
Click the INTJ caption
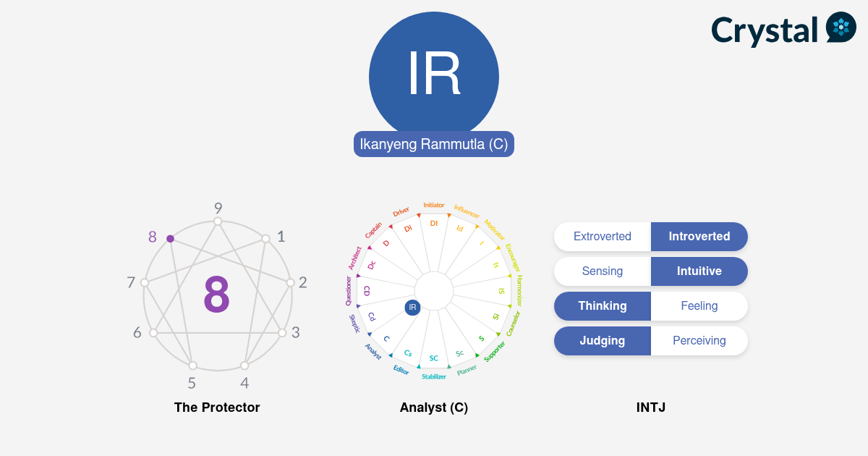coord(651,408)
